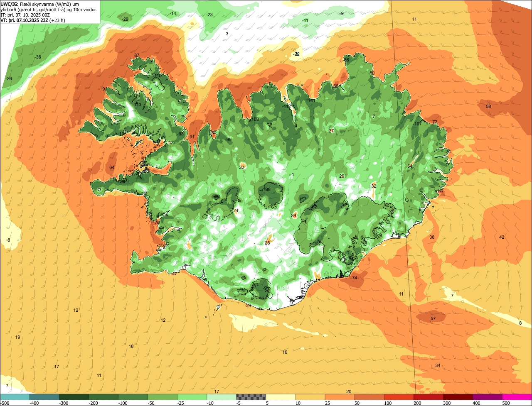Click the map value '-14' at top of map
Viewport: 532px width, 406px height.
(172, 13)
